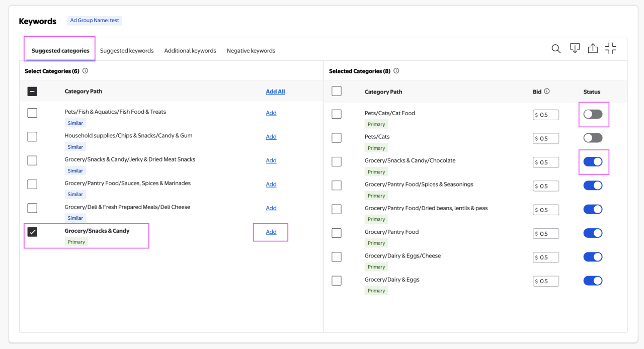
Task: Uncheck the Grocery/Snacks & Candy checkbox
Action: click(32, 232)
